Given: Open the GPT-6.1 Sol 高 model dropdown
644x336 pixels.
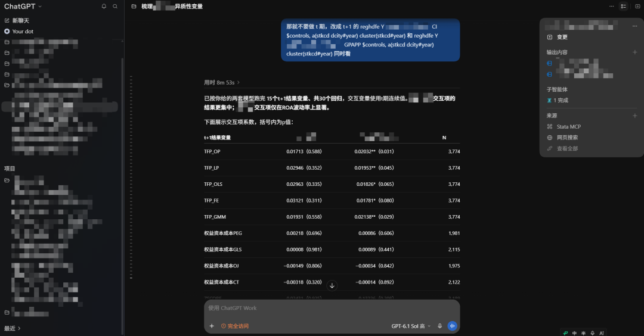Looking at the screenshot, I should click(411, 326).
